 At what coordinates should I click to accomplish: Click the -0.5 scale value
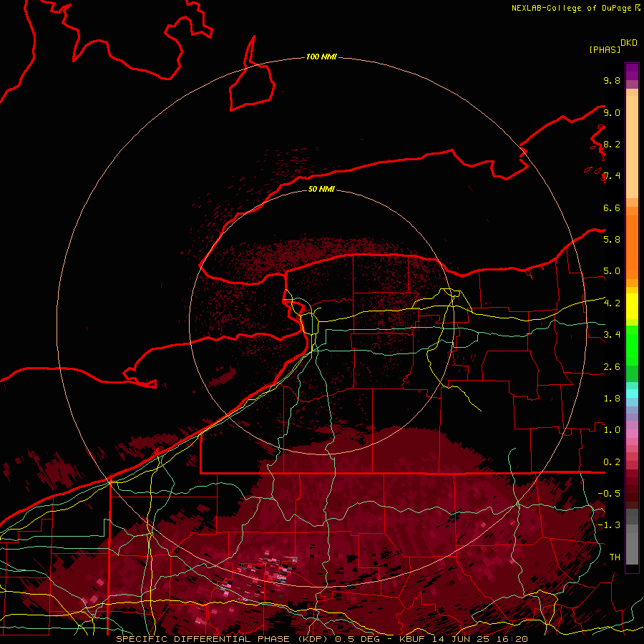(609, 494)
